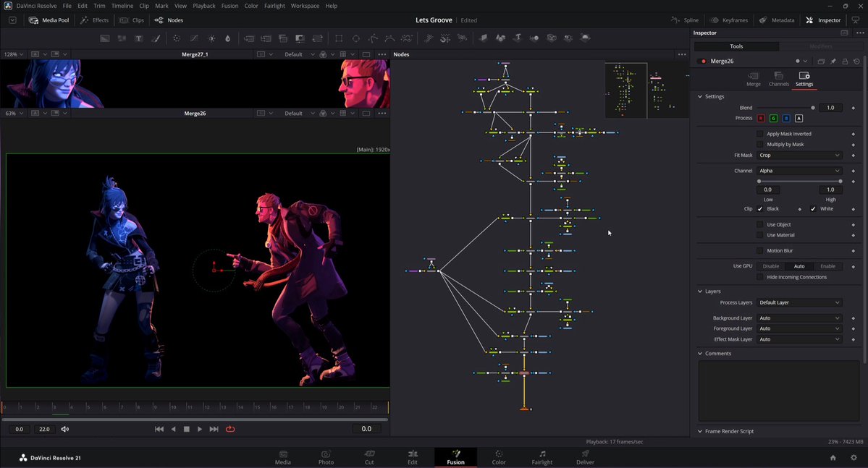868x468 pixels.
Task: Open the Foreground Layer dropdown
Action: 799,328
